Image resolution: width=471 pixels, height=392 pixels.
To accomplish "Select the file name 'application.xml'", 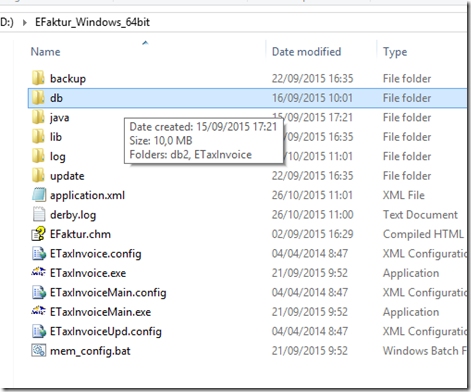I will tap(87, 195).
